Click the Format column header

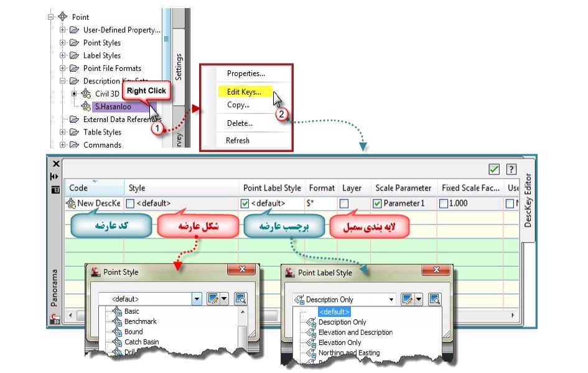tap(321, 187)
